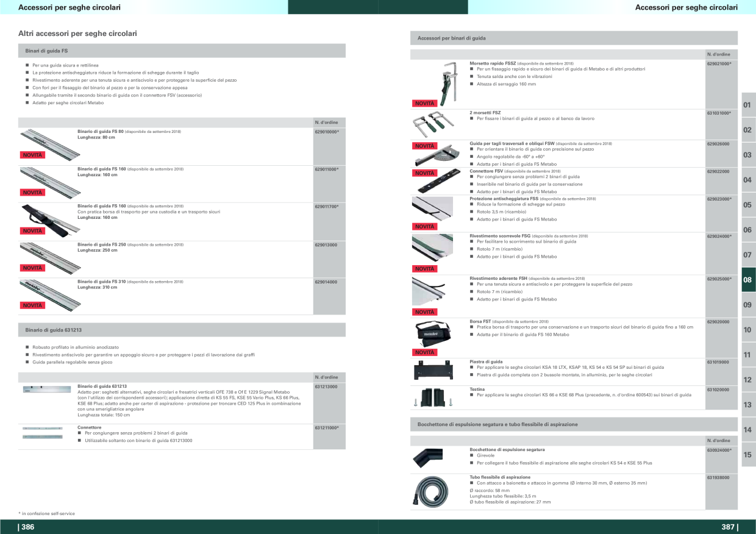
Task: Click order number 629021000*
Action: tap(719, 63)
